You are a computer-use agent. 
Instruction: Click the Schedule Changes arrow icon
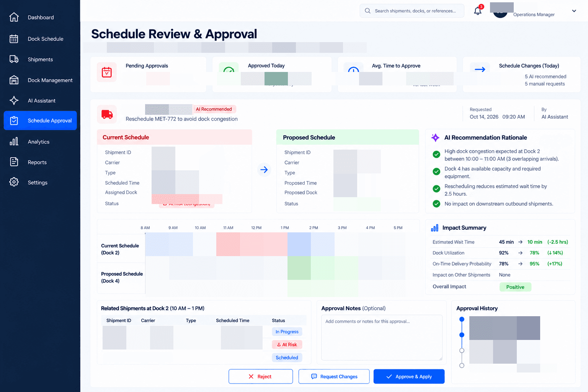pos(480,69)
